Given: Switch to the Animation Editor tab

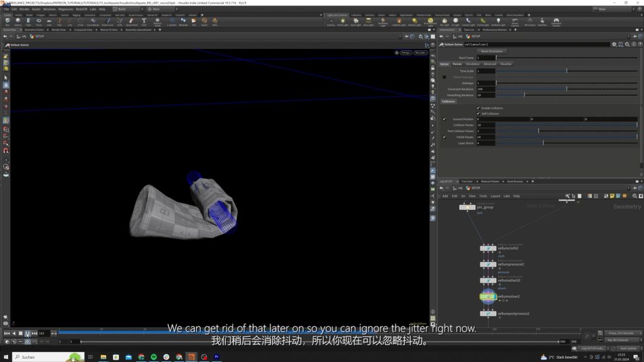Looking at the screenshot, I should point(34,30).
